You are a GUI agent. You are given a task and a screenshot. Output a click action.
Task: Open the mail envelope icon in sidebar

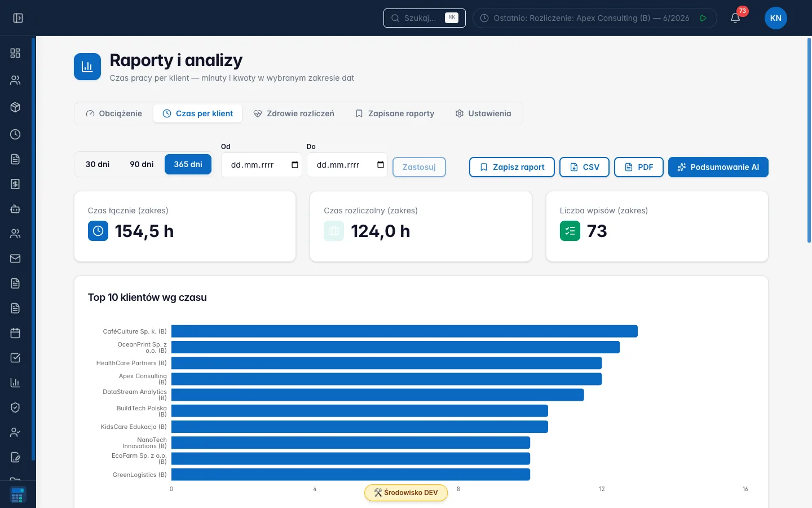(x=15, y=259)
